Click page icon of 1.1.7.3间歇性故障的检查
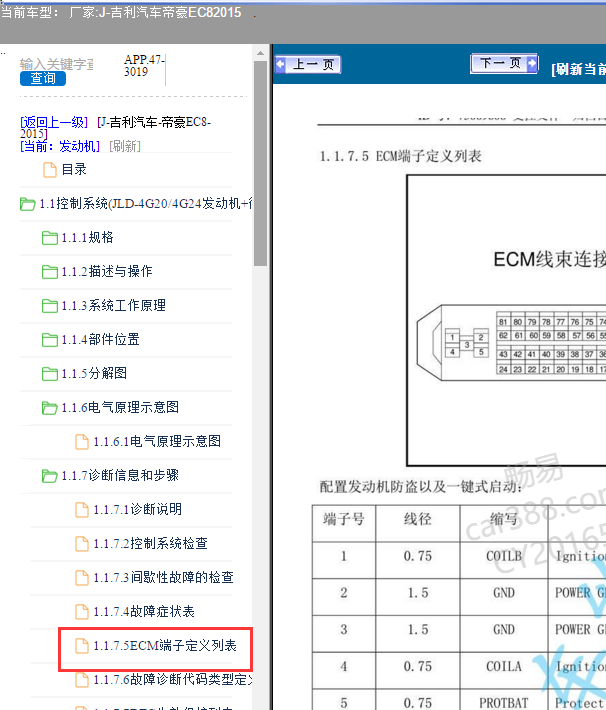This screenshot has width=606, height=710. [x=82, y=577]
